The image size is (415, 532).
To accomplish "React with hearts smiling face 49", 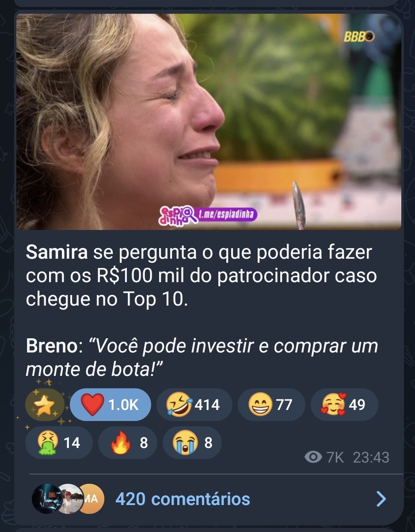I will pyautogui.click(x=344, y=405).
